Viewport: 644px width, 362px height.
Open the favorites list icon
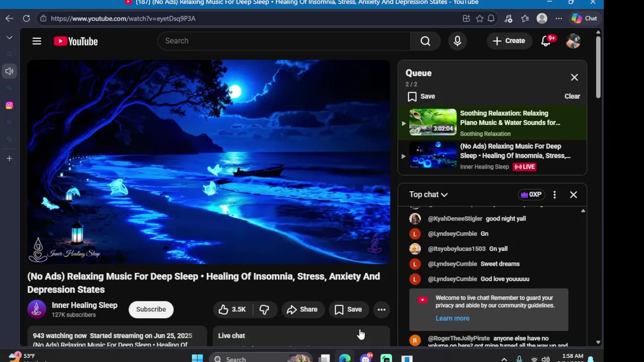[x=525, y=18]
